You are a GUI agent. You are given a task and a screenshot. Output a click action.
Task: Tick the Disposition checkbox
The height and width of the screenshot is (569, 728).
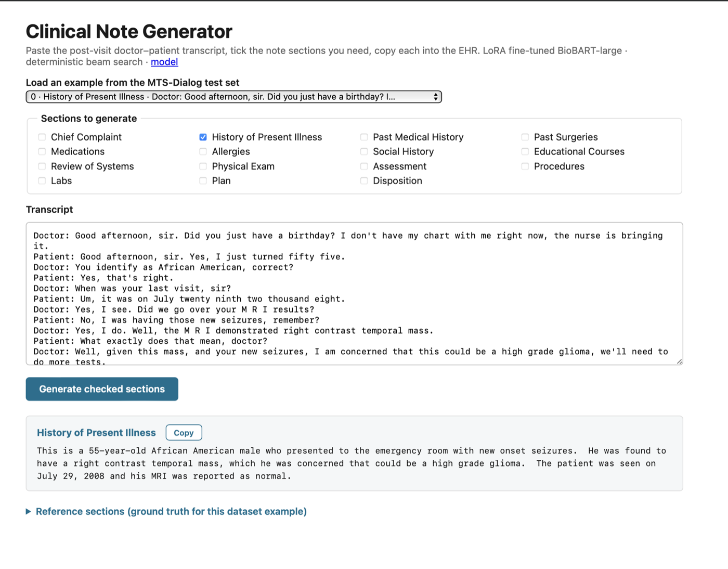pos(364,181)
